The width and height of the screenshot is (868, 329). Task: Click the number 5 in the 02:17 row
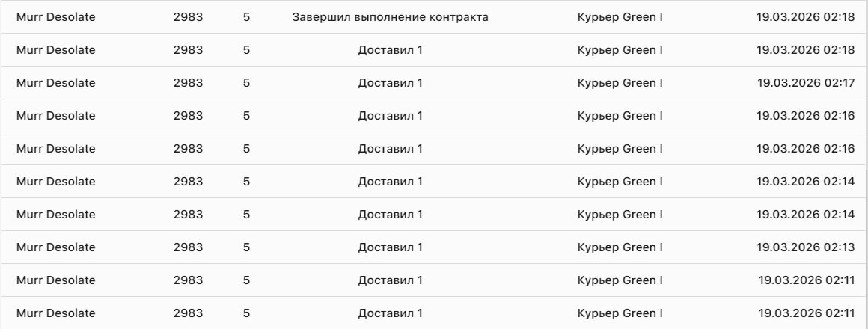click(246, 83)
